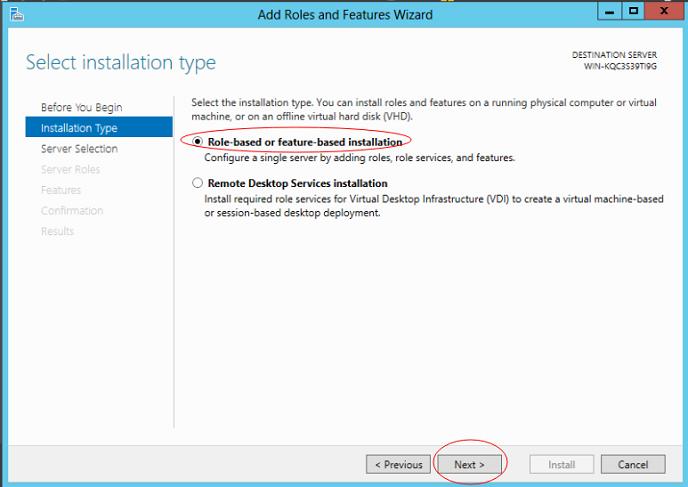
Task: Open the Results step in sidebar
Action: (57, 231)
